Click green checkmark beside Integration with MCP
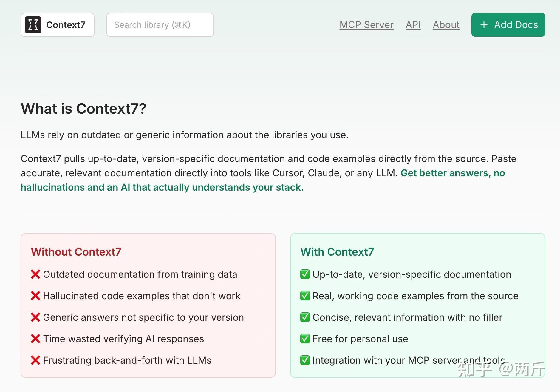 [305, 360]
